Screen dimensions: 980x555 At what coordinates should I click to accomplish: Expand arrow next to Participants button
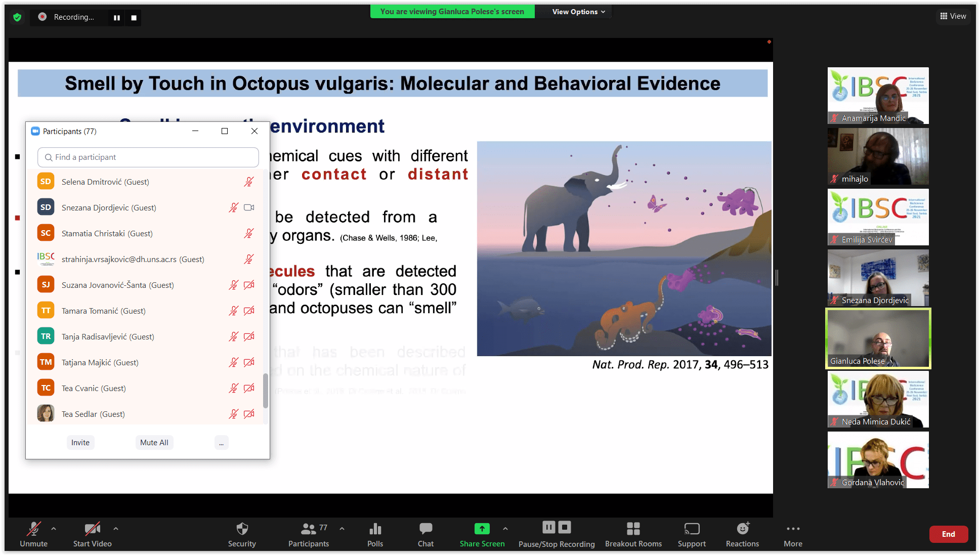pyautogui.click(x=342, y=529)
